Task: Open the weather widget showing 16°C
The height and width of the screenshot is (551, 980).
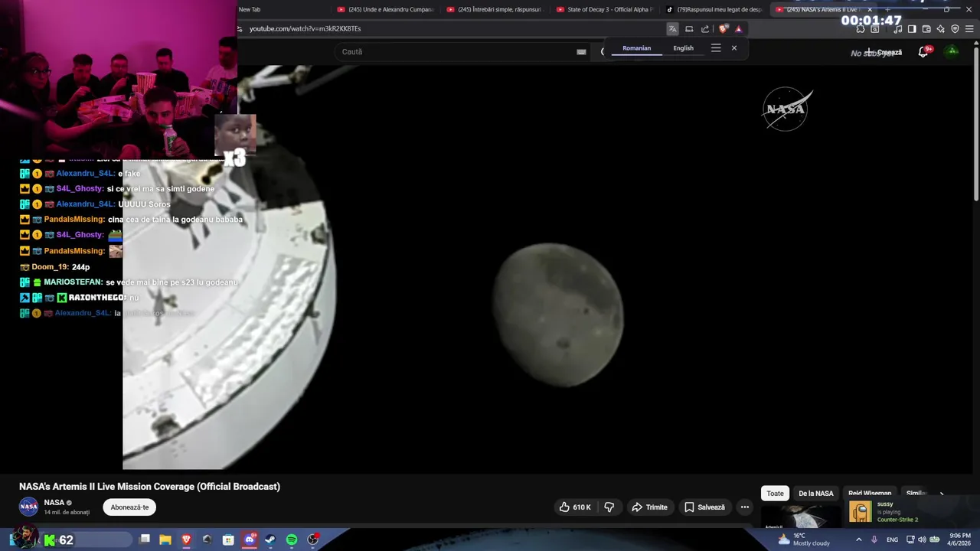Action: coord(804,540)
